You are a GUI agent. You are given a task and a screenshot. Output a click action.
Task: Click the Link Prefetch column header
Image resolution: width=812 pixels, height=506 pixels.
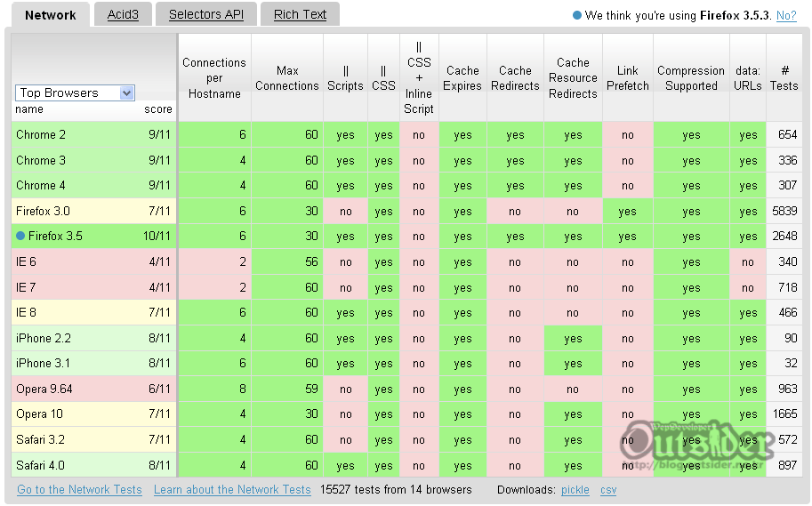[628, 78]
